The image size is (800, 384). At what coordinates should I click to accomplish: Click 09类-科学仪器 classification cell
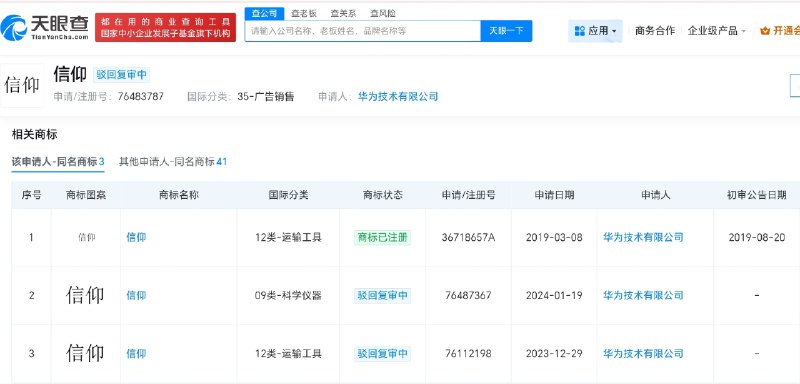point(288,295)
